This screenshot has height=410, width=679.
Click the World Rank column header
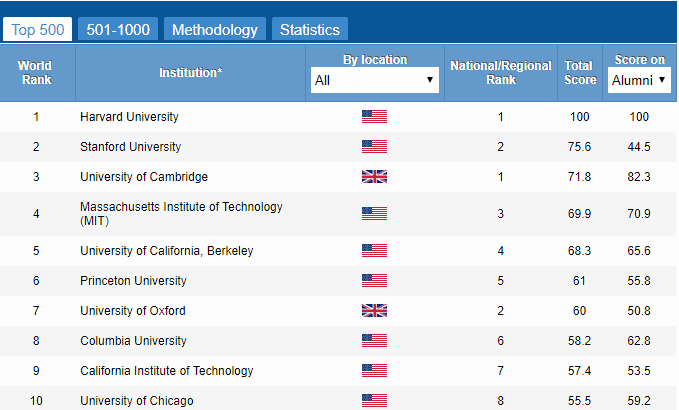point(37,73)
